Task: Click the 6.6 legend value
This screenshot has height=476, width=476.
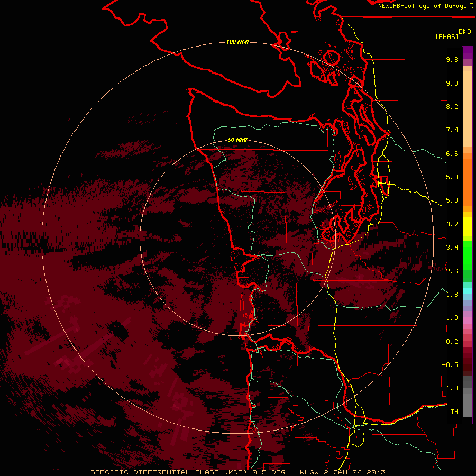Action: (452, 153)
